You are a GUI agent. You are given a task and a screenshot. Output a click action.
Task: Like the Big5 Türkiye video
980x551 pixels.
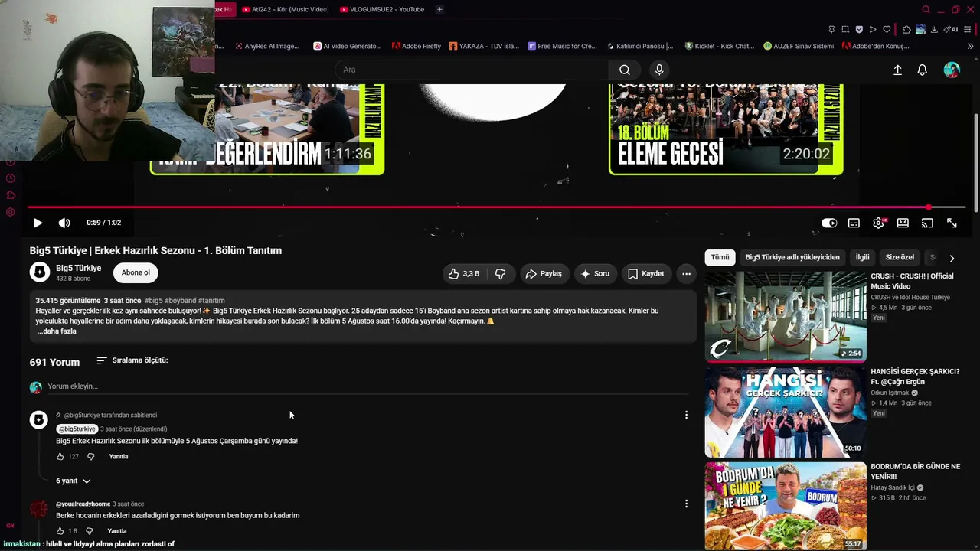(x=464, y=273)
